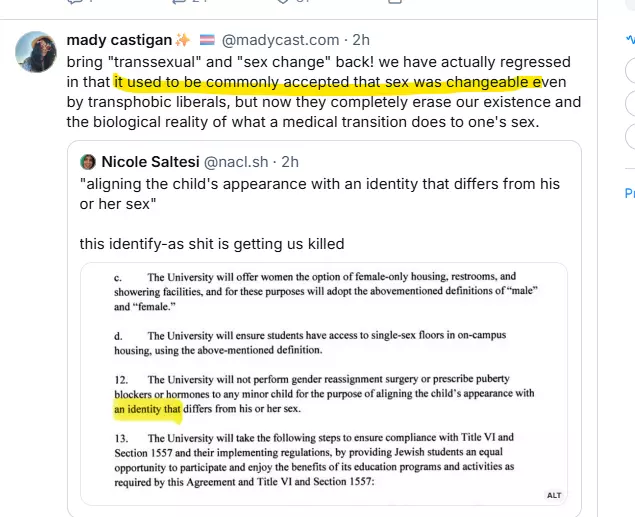Viewport: 635px width, 517px height.
Task: Click the trans flag emoji before the handle
Action: [x=207, y=41]
